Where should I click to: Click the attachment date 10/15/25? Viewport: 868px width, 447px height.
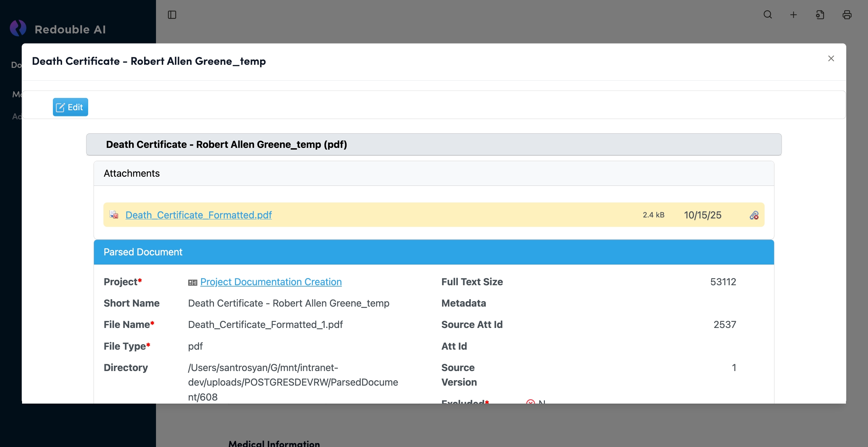point(702,215)
